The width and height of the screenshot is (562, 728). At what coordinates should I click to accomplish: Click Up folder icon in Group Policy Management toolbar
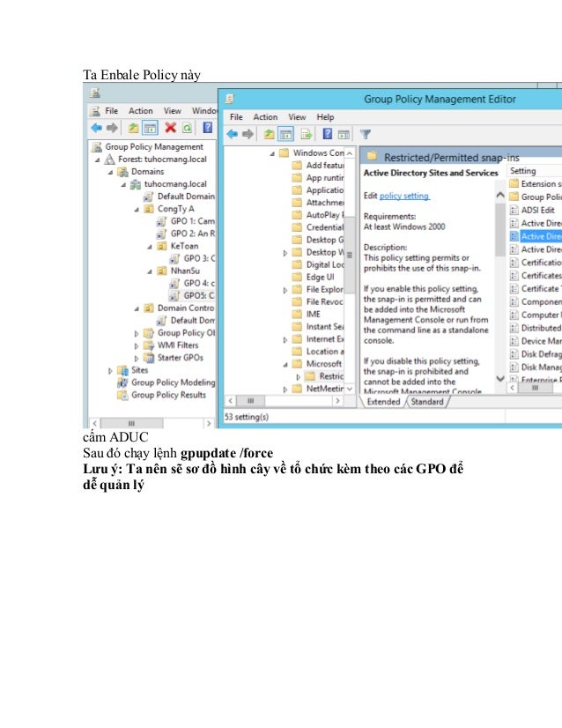(133, 128)
